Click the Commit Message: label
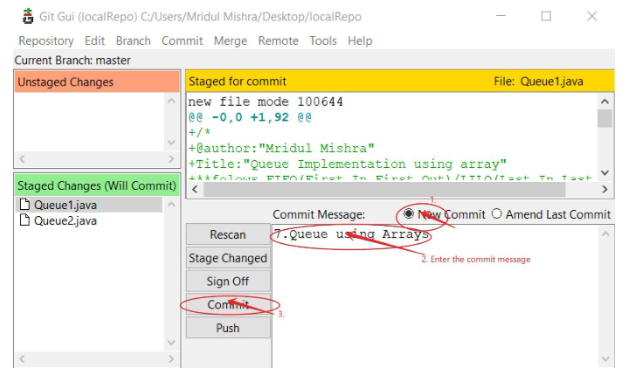The image size is (627, 379). [319, 215]
